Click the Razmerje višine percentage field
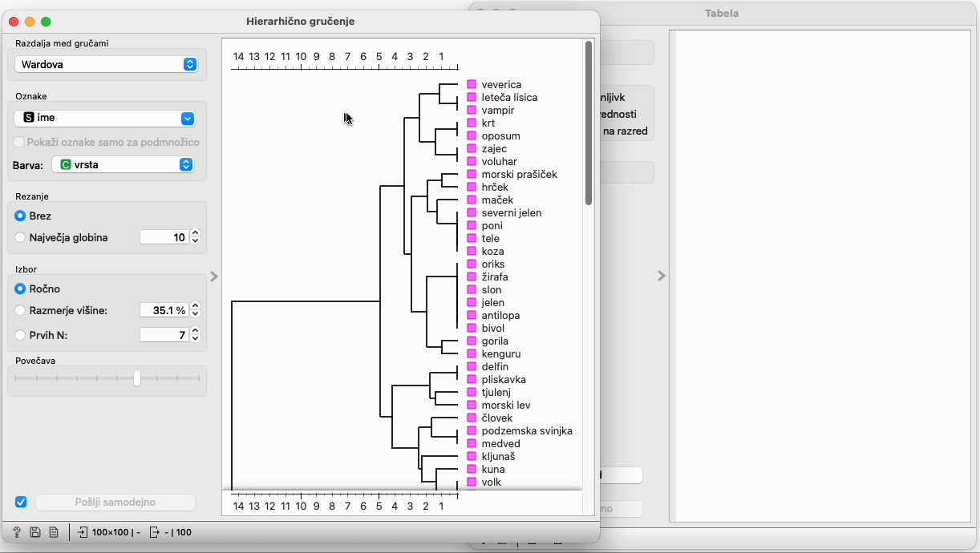 pos(164,310)
